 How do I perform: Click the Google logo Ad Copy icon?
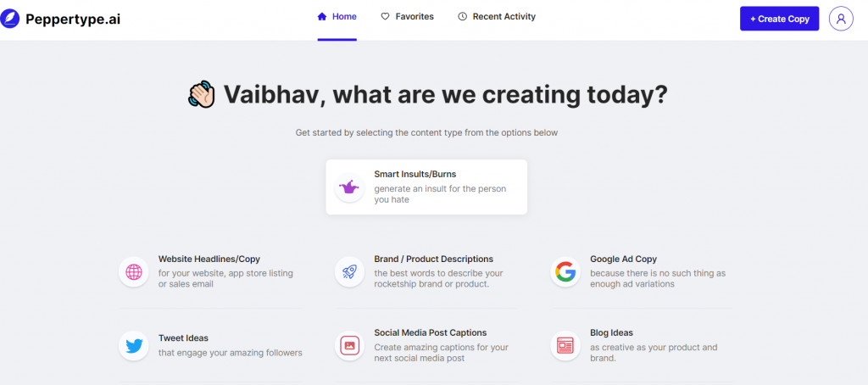[x=565, y=272]
